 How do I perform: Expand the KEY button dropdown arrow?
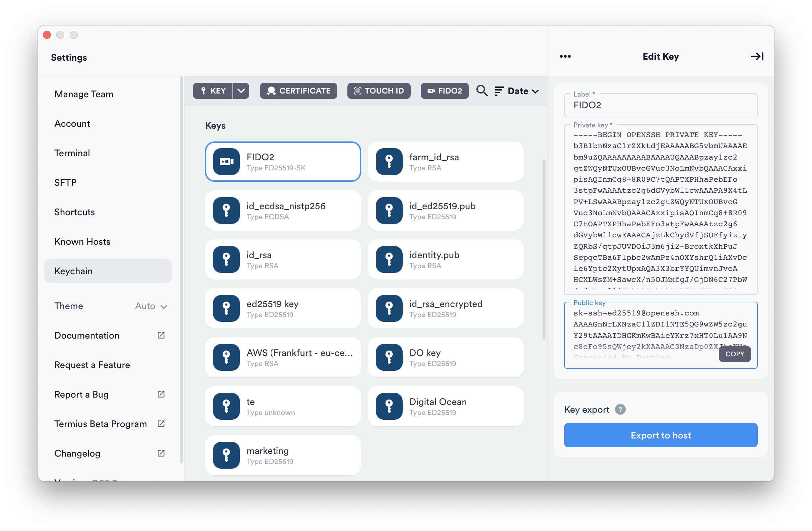pos(241,91)
